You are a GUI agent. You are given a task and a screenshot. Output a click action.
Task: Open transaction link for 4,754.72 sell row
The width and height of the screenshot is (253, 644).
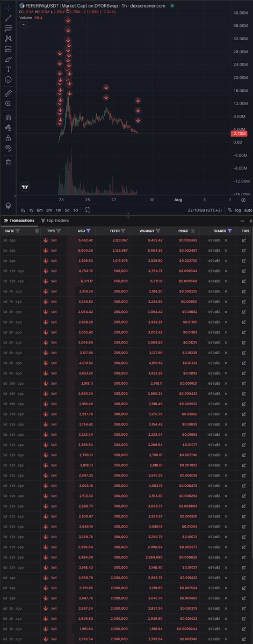(244, 270)
